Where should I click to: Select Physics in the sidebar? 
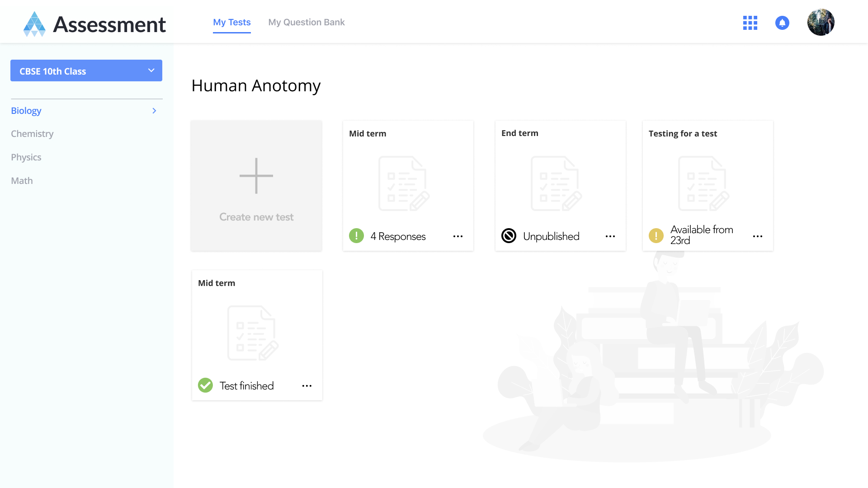tap(26, 157)
